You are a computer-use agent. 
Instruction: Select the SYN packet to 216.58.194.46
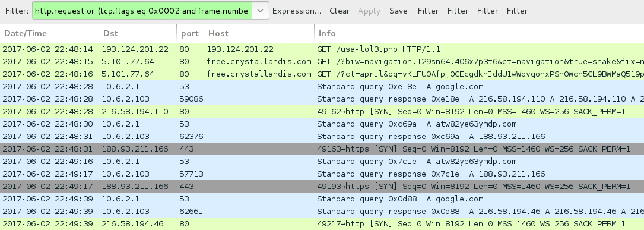(x=322, y=224)
